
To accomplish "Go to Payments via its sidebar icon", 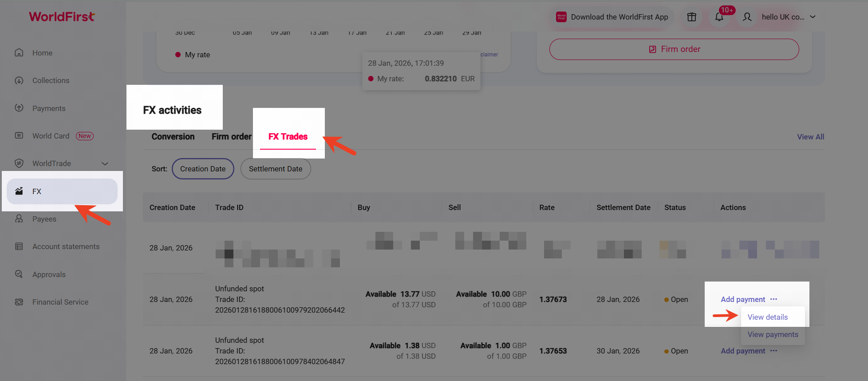I will (19, 108).
